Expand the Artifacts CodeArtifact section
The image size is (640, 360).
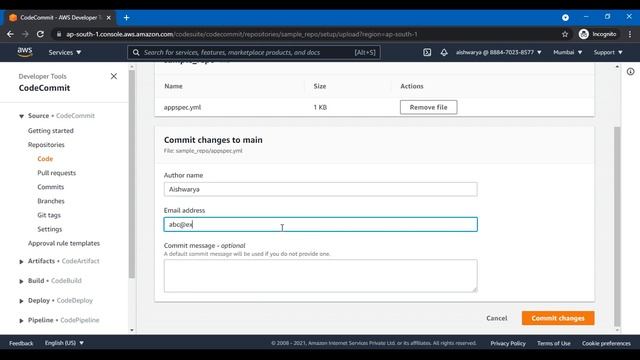point(21,262)
